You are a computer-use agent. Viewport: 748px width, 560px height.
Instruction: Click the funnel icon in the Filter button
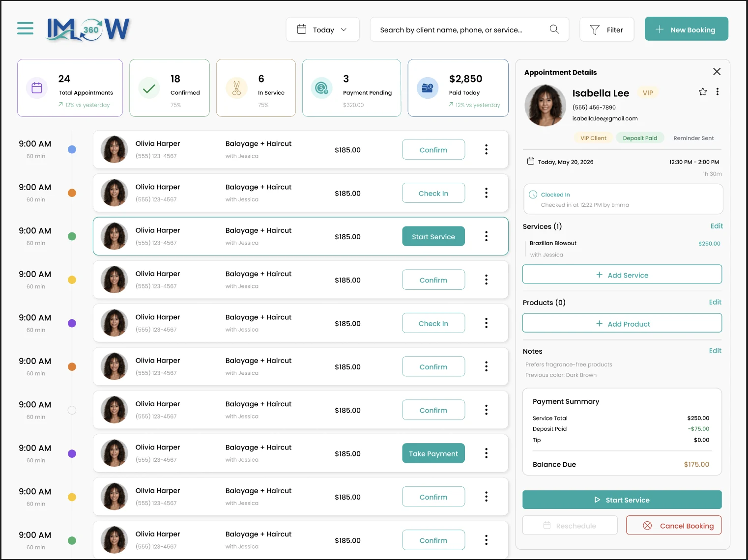(594, 30)
